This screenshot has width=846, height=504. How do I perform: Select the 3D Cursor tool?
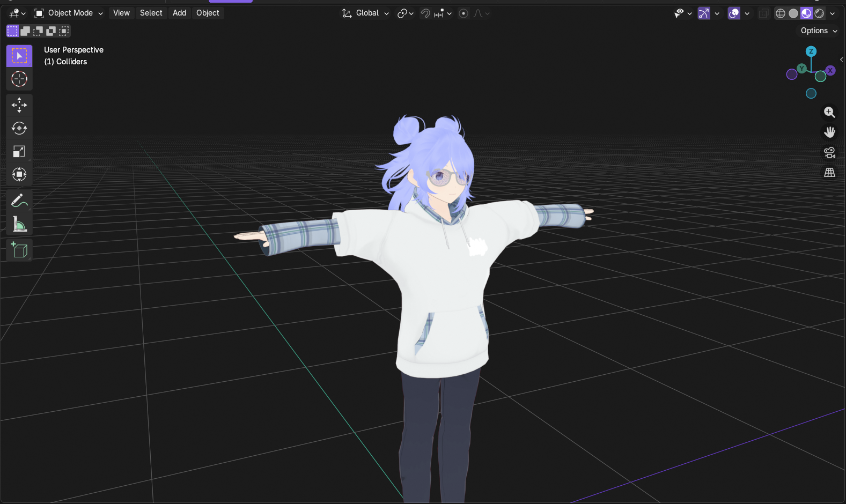[19, 79]
